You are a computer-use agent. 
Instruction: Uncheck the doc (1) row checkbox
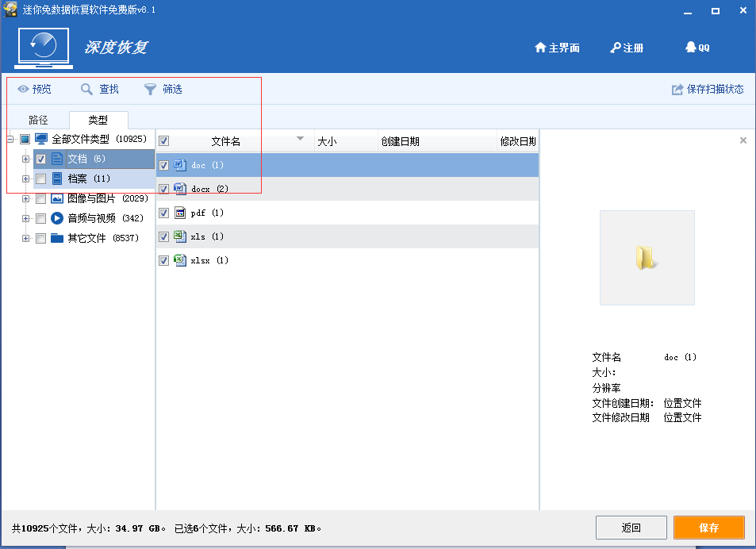coord(164,165)
